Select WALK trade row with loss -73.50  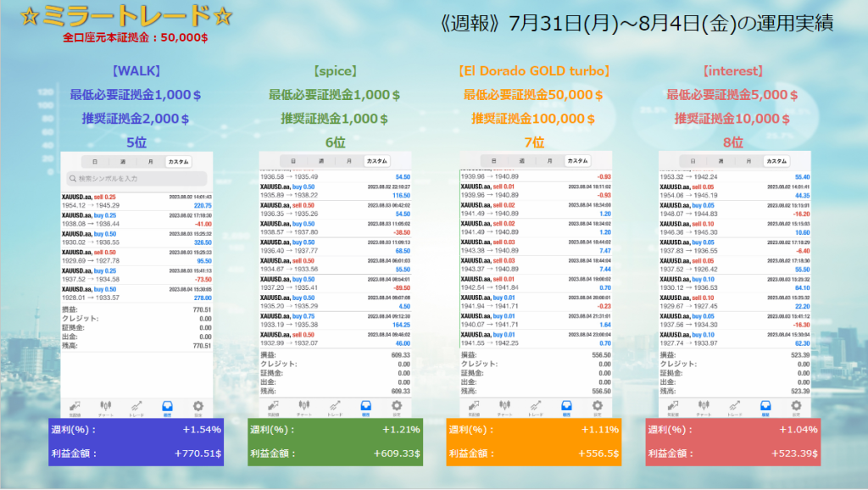pos(136,276)
